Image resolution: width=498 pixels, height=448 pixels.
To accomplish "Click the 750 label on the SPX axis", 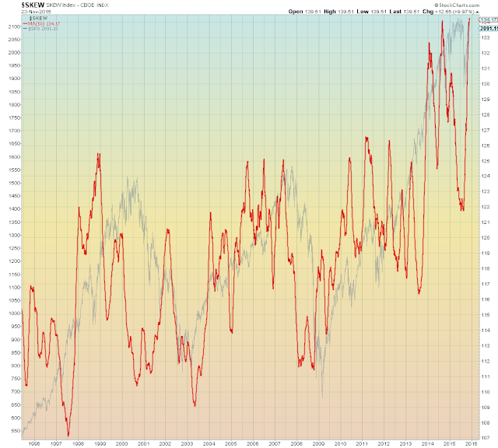I will coord(16,379).
